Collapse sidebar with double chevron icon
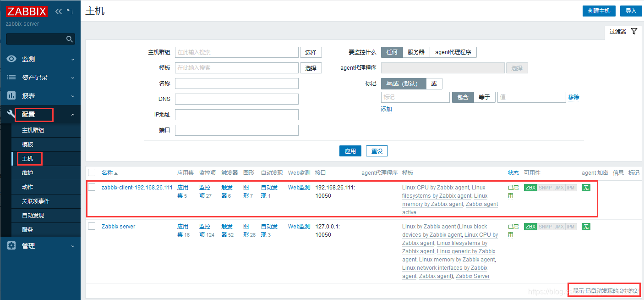Viewport: 644px width, 300px height. pos(58,11)
